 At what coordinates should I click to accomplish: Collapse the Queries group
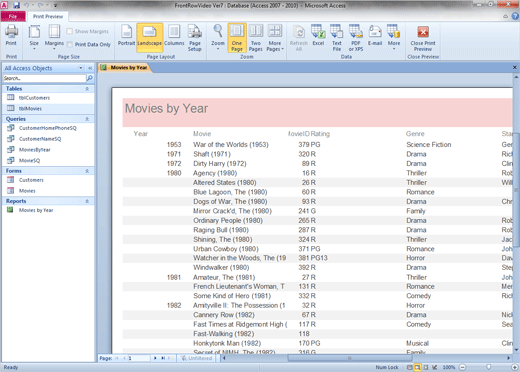click(x=87, y=119)
